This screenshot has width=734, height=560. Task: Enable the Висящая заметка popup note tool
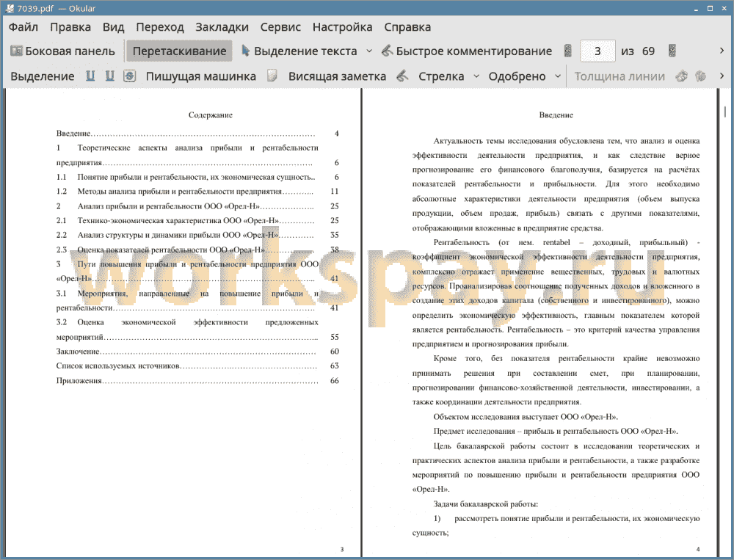(x=337, y=76)
